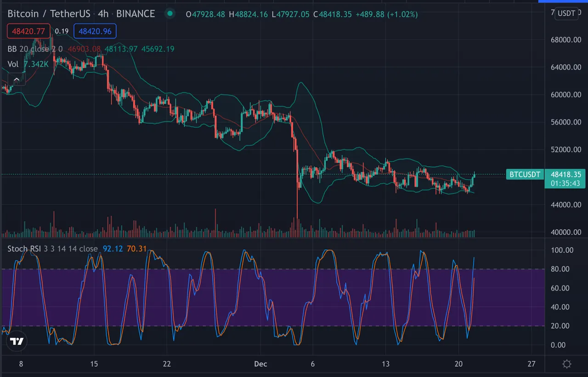
Task: Click the 100.00 Stoch RSI axis label
Action: pyautogui.click(x=562, y=250)
